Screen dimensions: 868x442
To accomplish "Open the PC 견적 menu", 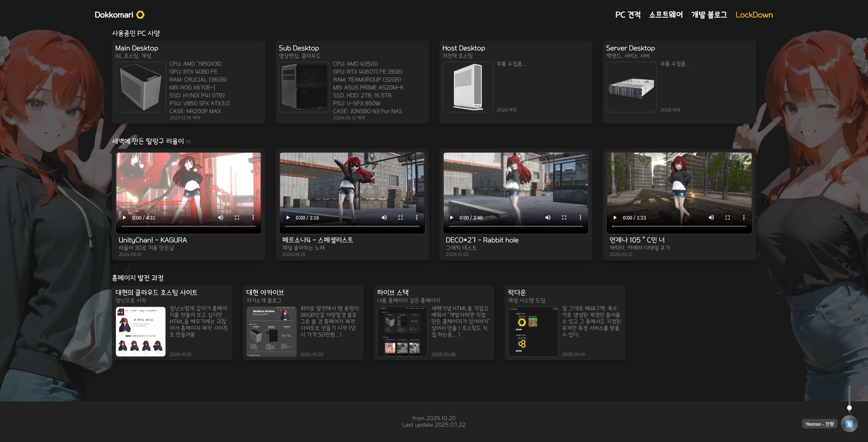I will coord(628,15).
